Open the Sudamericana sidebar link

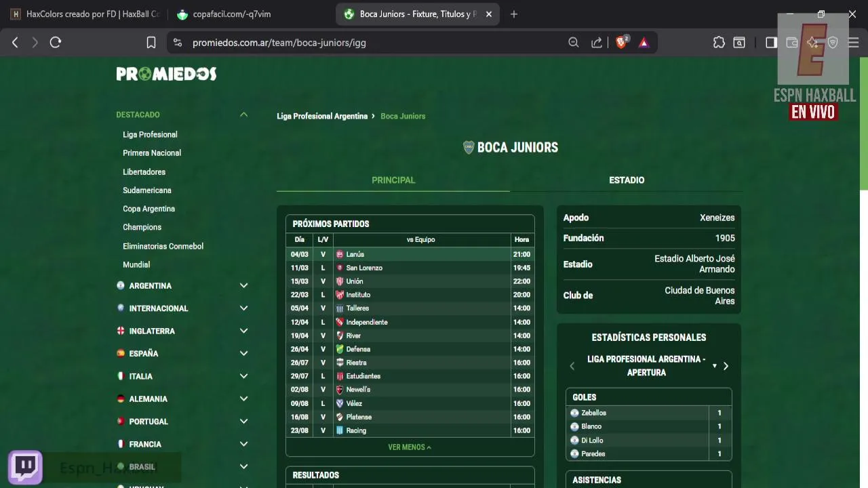click(x=146, y=190)
